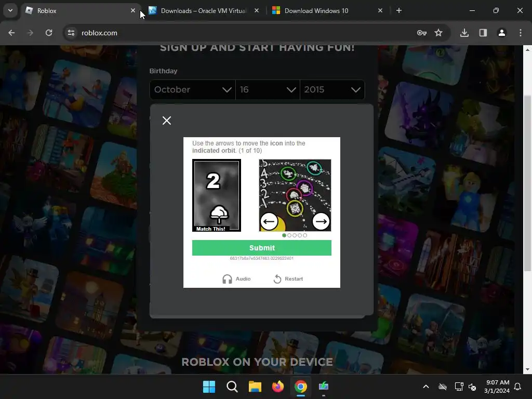Open the last pinned taskbar app icon
Image resolution: width=532 pixels, height=399 pixels.
tap(324, 387)
